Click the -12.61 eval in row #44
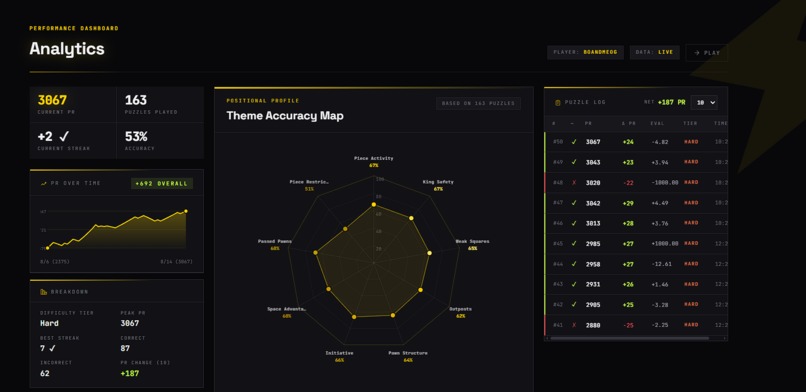This screenshot has height=392, width=806. pos(661,264)
